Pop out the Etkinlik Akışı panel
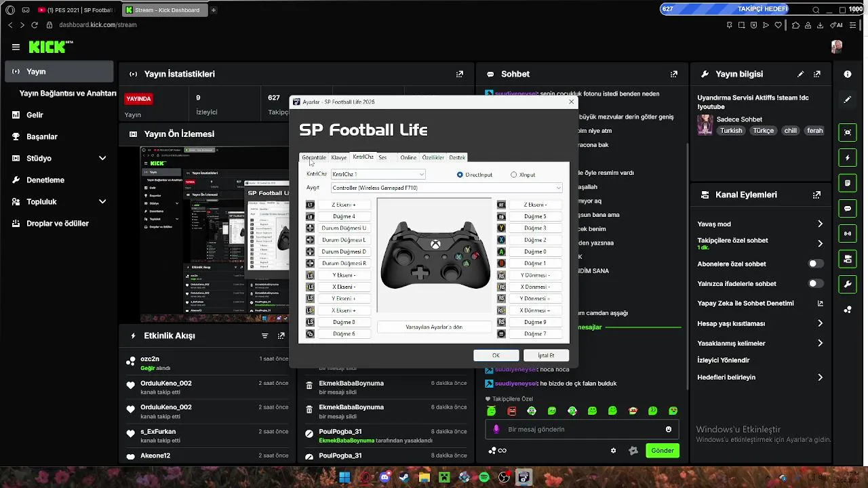 point(281,335)
